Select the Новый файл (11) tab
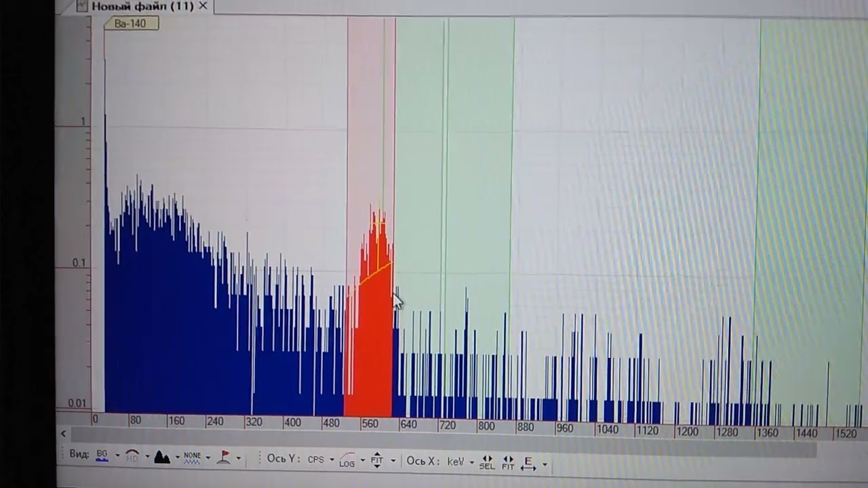 click(x=142, y=6)
